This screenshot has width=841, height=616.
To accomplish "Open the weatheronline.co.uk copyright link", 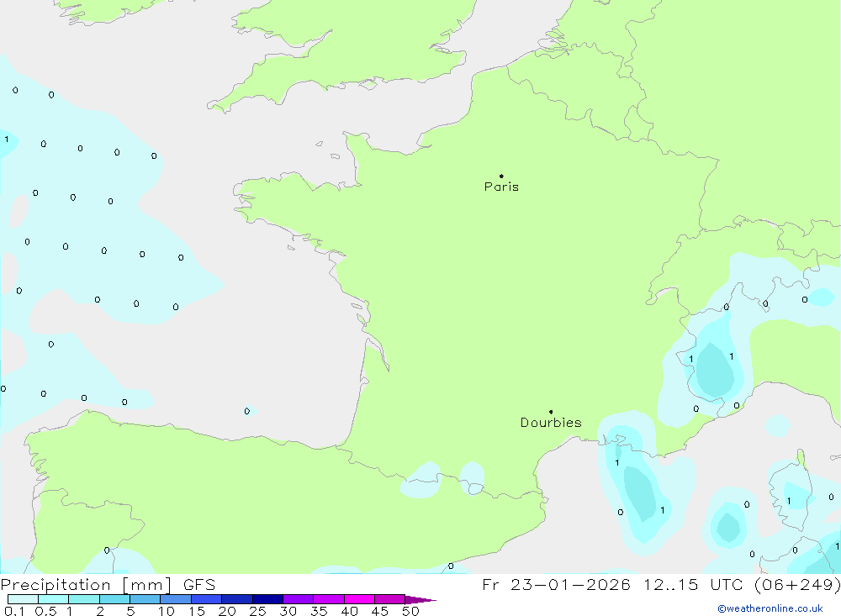I will tap(770, 608).
